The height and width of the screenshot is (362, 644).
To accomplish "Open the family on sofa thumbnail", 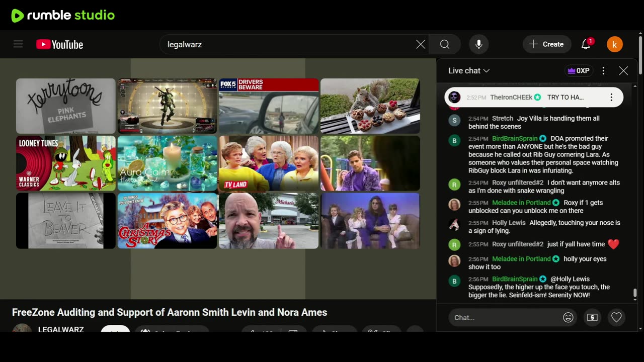I will tap(370, 221).
